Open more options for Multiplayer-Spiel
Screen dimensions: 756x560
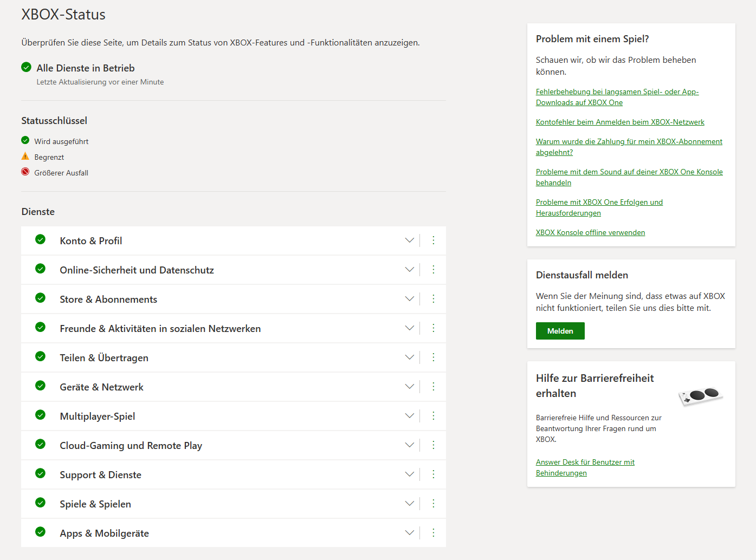click(434, 416)
